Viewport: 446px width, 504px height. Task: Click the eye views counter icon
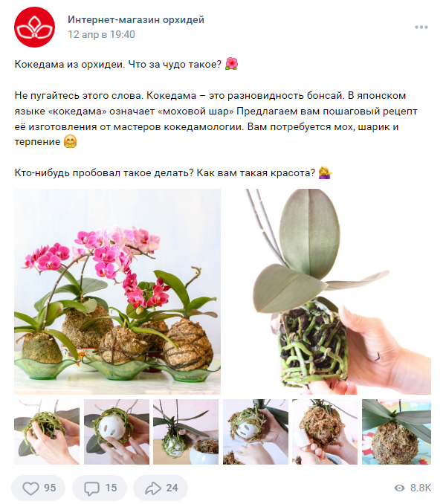coord(399,488)
